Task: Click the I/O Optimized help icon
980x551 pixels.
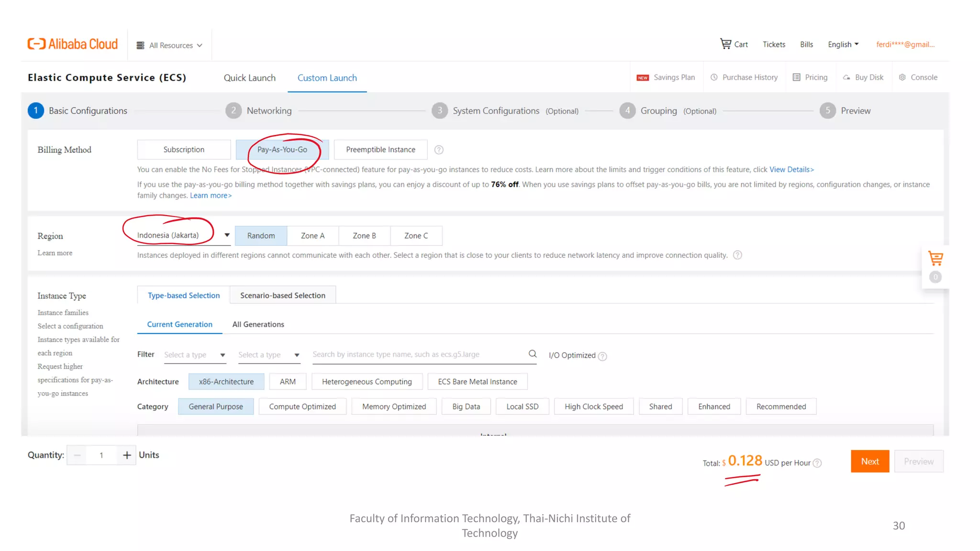Action: click(602, 356)
